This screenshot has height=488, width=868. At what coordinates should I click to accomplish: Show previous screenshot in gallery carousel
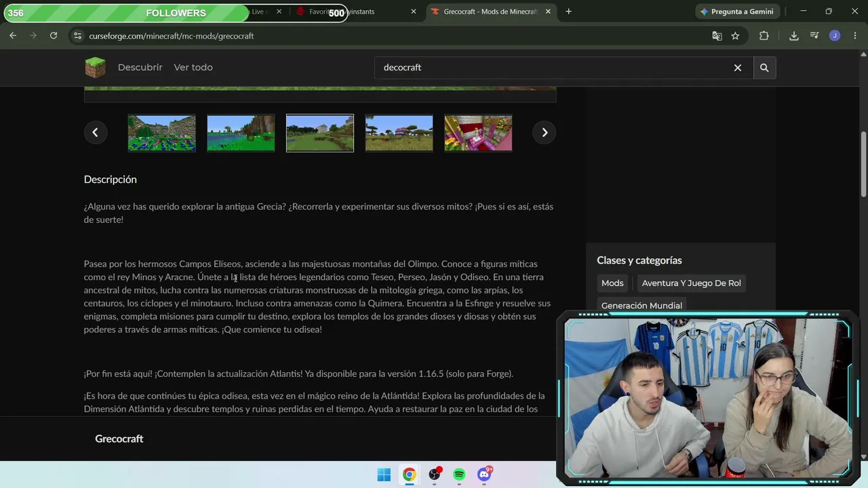point(95,132)
